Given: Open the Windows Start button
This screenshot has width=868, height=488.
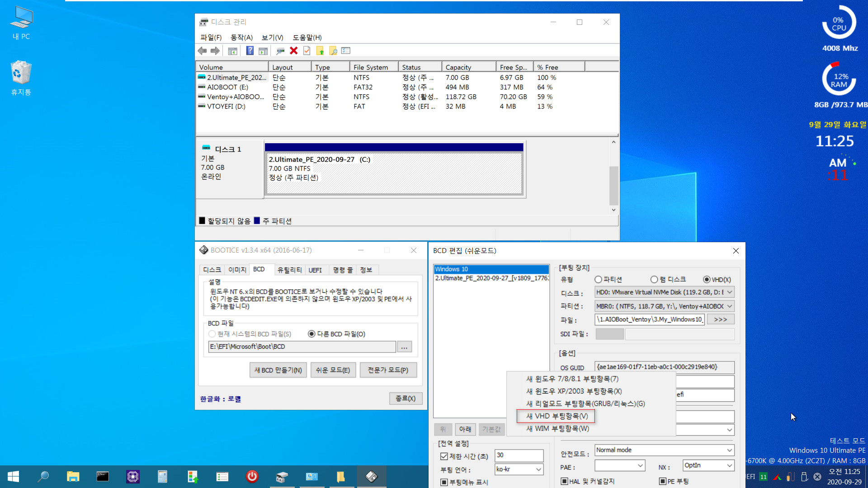Looking at the screenshot, I should click(14, 477).
